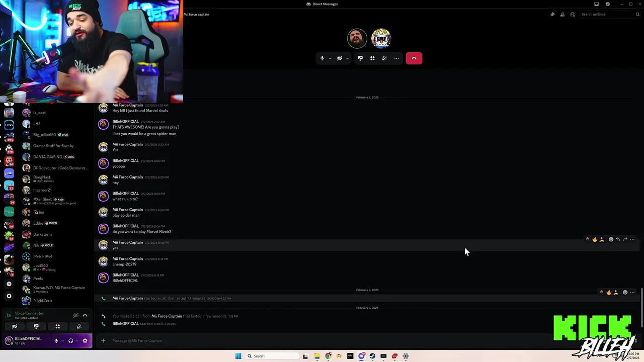Open DM with Darkstorm
The height and width of the screenshot is (362, 644).
point(55,234)
